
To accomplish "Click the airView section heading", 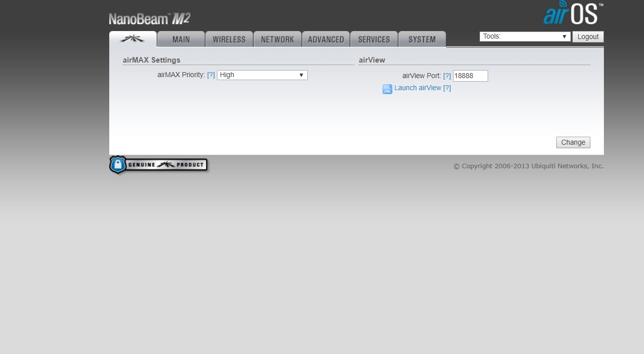I will [372, 60].
